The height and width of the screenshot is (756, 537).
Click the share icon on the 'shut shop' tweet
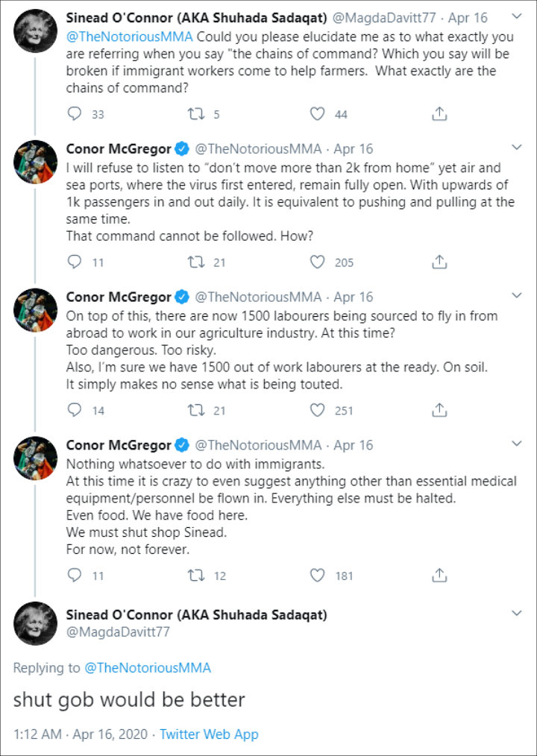click(x=439, y=575)
